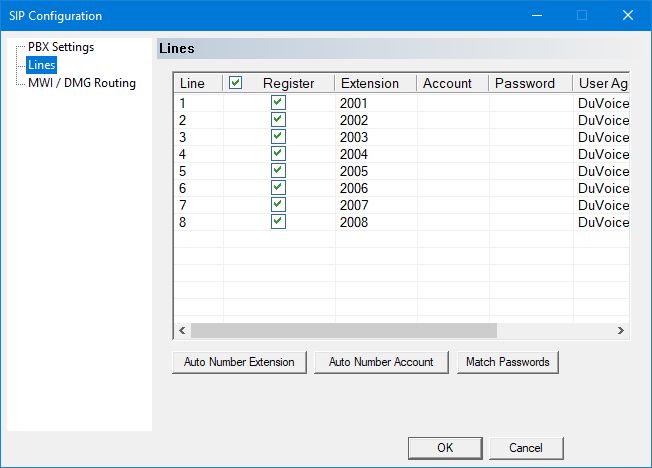Uncheck Register for line 1

[278, 102]
